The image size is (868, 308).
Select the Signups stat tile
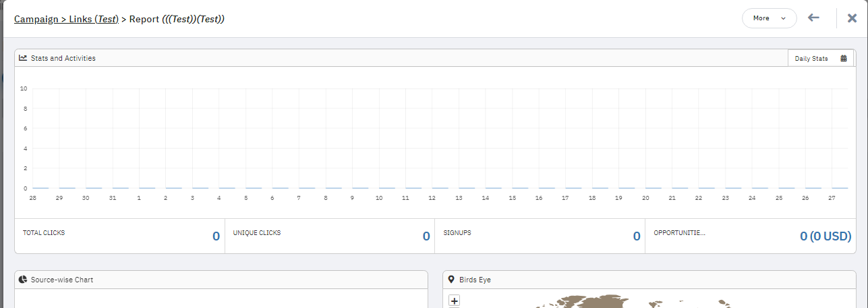(x=540, y=236)
